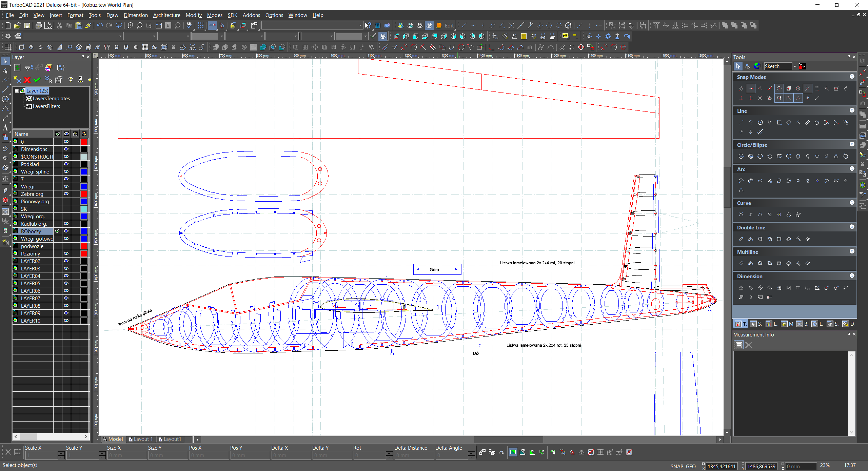
Task: Switch to the Layout 1 tab
Action: [141, 439]
